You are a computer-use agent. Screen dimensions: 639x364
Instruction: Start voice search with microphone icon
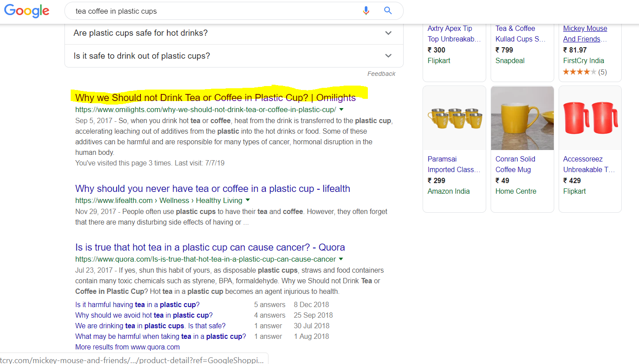pyautogui.click(x=366, y=11)
